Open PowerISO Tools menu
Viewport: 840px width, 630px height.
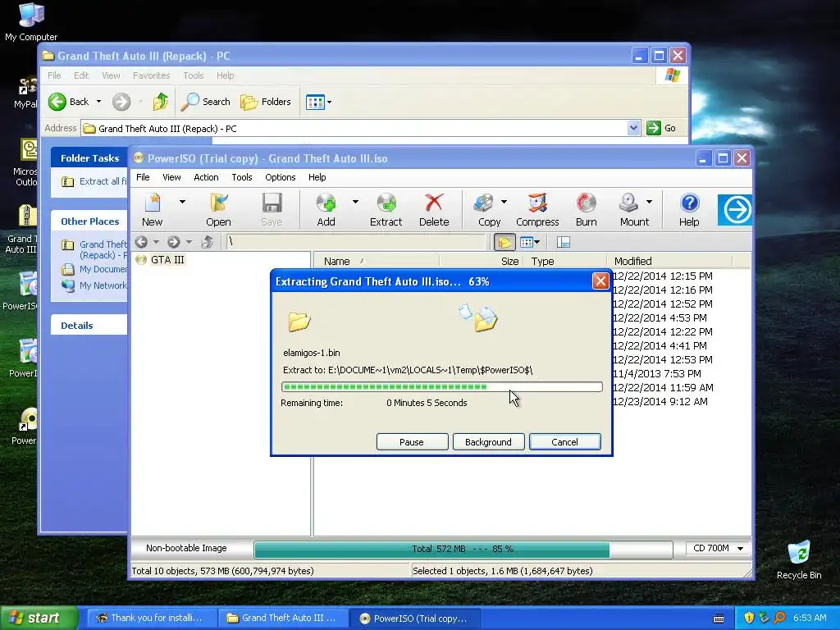(242, 177)
